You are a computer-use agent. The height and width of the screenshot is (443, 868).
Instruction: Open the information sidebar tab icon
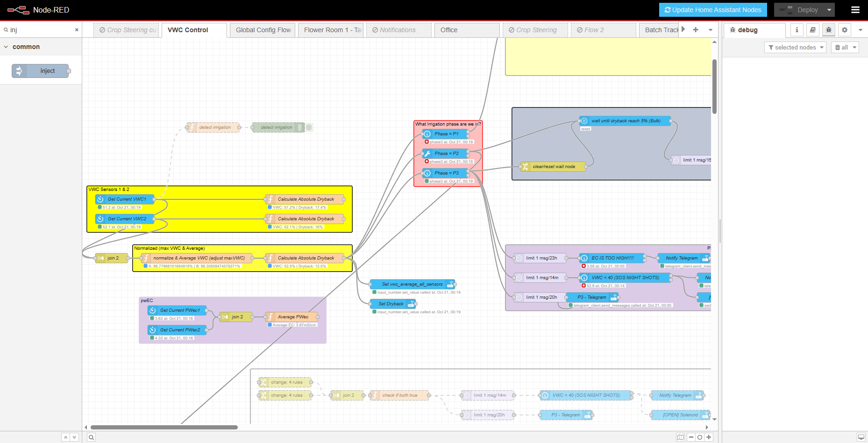tap(797, 30)
